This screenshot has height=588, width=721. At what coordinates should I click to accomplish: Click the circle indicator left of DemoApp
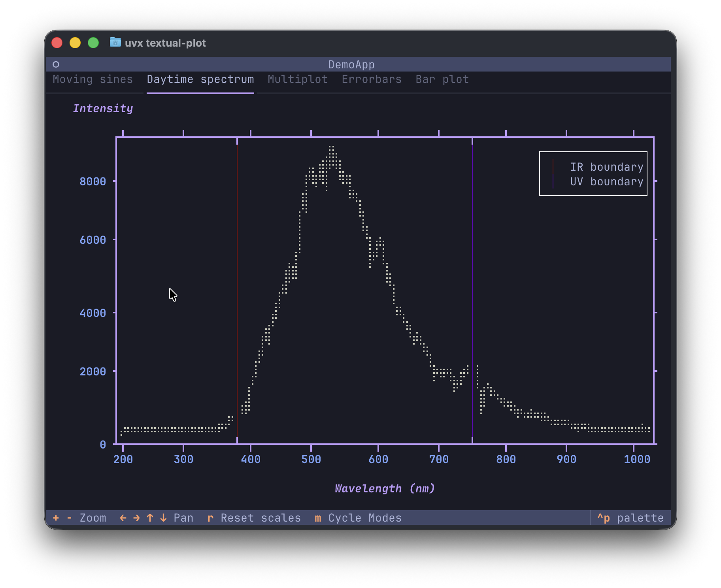tap(56, 64)
